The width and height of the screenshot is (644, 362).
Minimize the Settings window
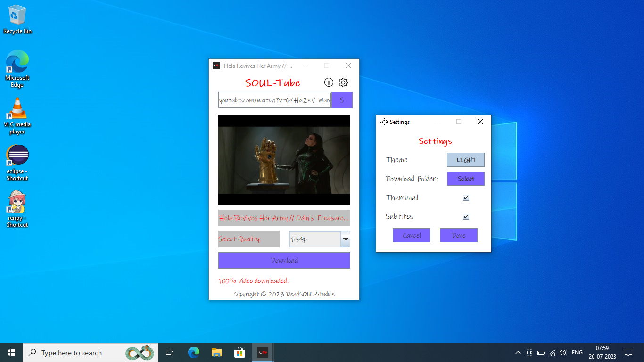(438, 122)
